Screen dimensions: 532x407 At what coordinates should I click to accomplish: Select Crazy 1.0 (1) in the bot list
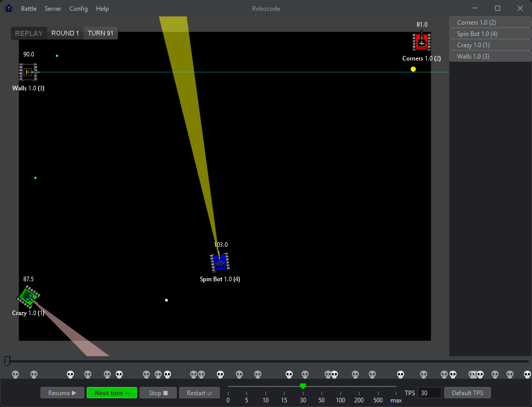click(490, 45)
